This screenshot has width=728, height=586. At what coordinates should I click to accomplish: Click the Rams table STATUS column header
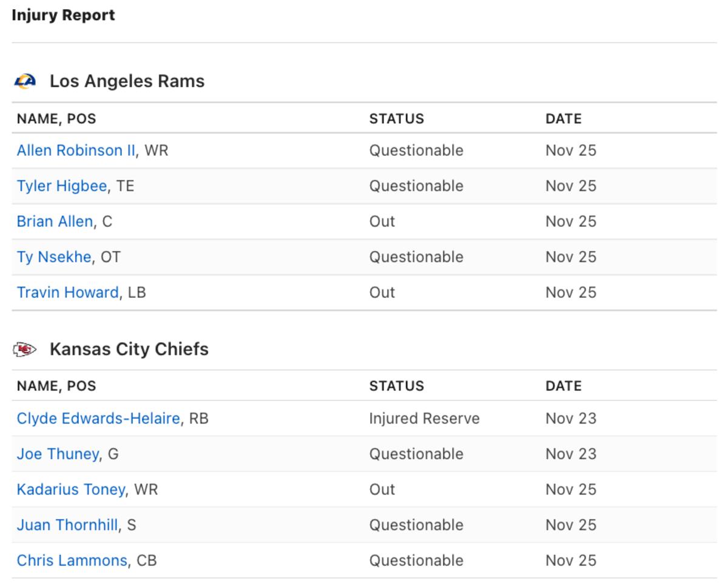[x=396, y=119]
